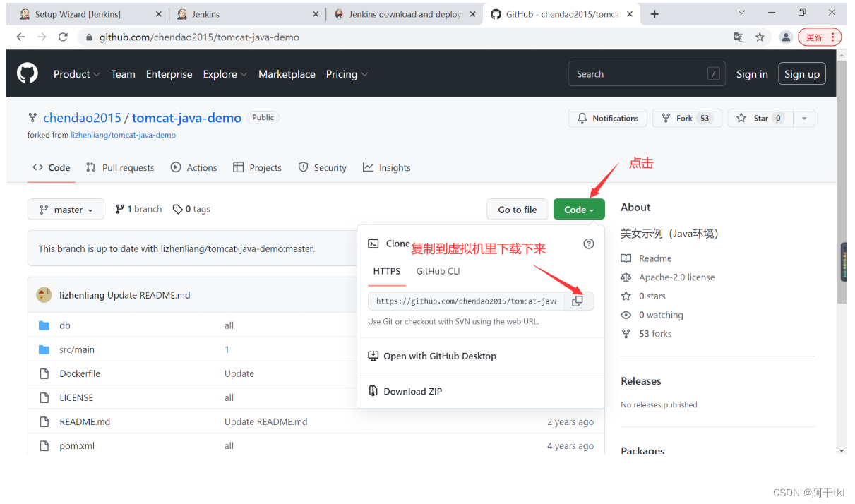Screen dimensions: 855x504
Task: Toggle the green Code dropdown button
Action: (x=579, y=210)
